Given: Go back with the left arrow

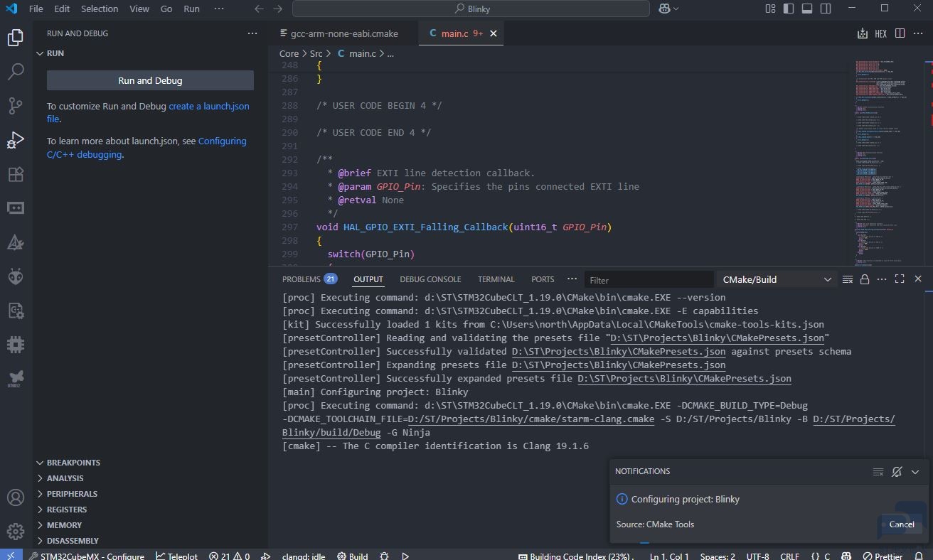Looking at the screenshot, I should [260, 9].
